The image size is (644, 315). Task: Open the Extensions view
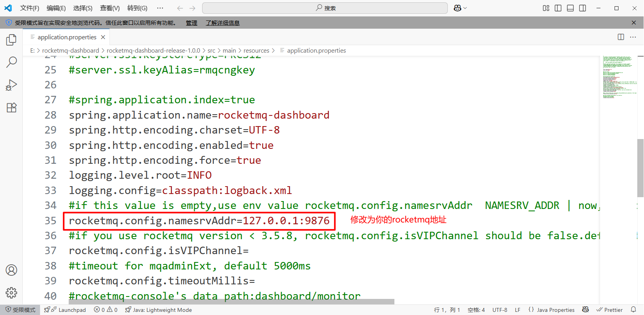[11, 108]
